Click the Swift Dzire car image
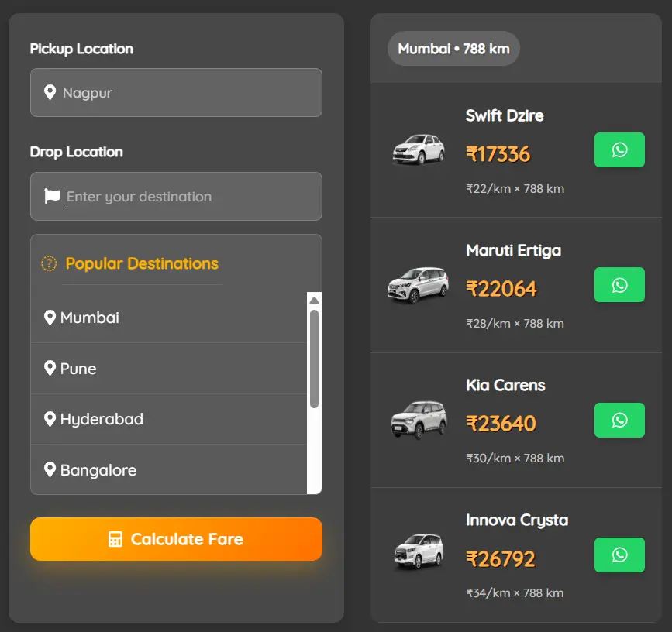672x632 pixels. 419,149
